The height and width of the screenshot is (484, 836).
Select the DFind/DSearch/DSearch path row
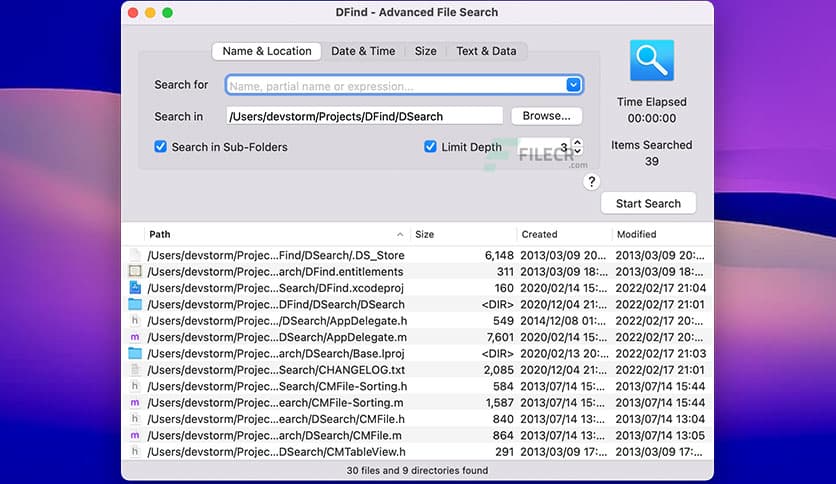point(276,304)
